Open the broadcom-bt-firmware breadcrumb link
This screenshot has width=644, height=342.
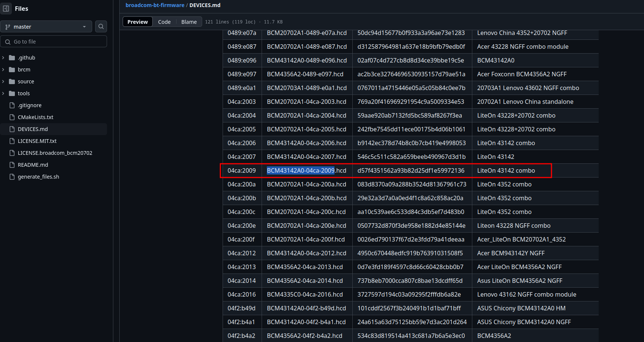(x=155, y=5)
